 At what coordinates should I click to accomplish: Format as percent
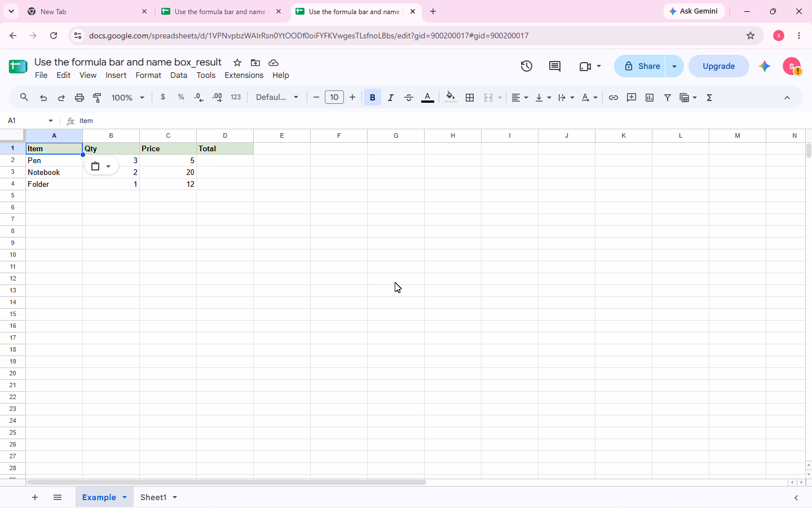pyautogui.click(x=181, y=97)
